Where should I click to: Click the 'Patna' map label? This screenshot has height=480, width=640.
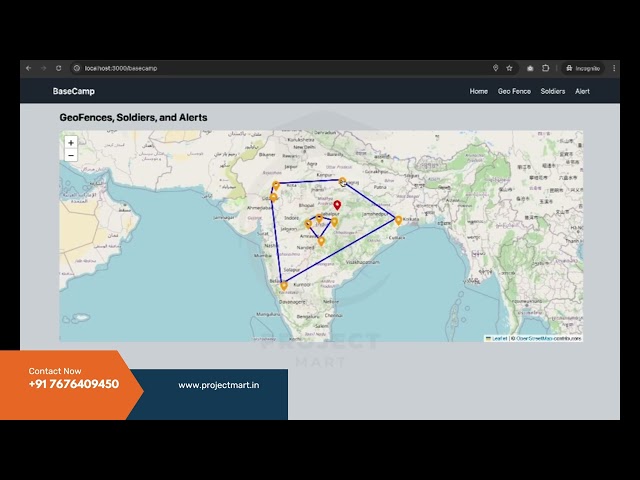click(x=380, y=187)
